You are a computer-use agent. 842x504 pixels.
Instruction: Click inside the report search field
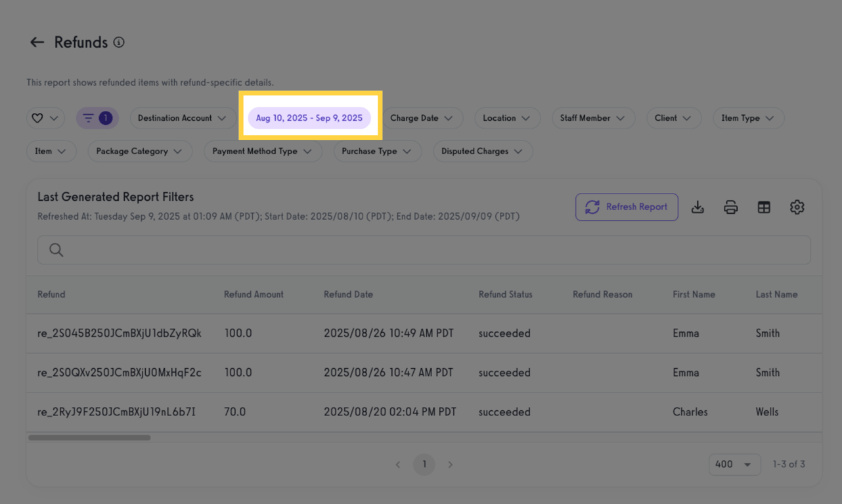pos(263,249)
